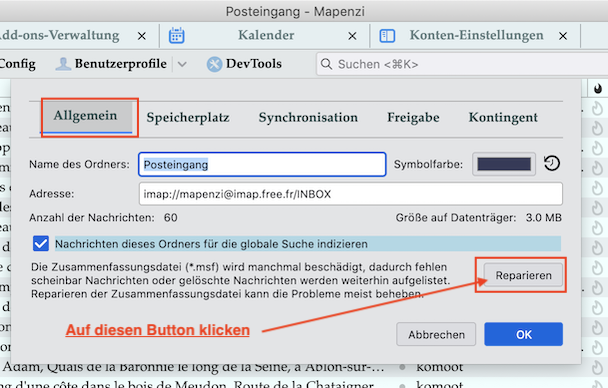Open the Speicherplatz tab
The width and height of the screenshot is (608, 388).
pos(188,117)
